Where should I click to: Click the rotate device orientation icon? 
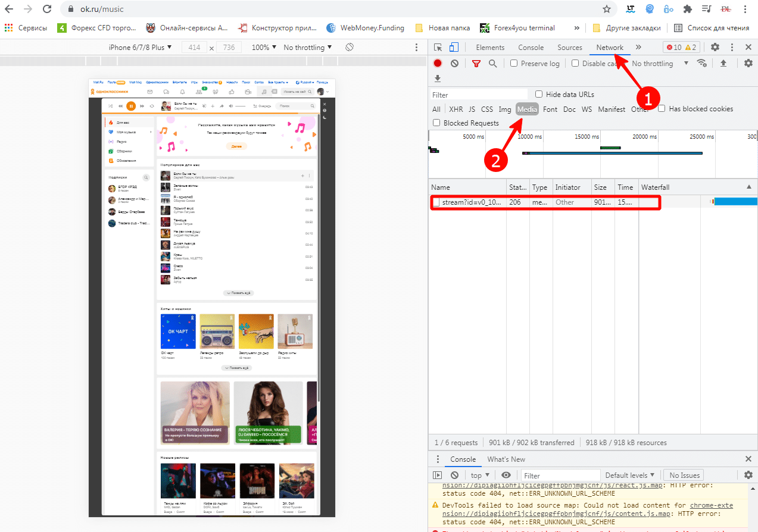350,48
